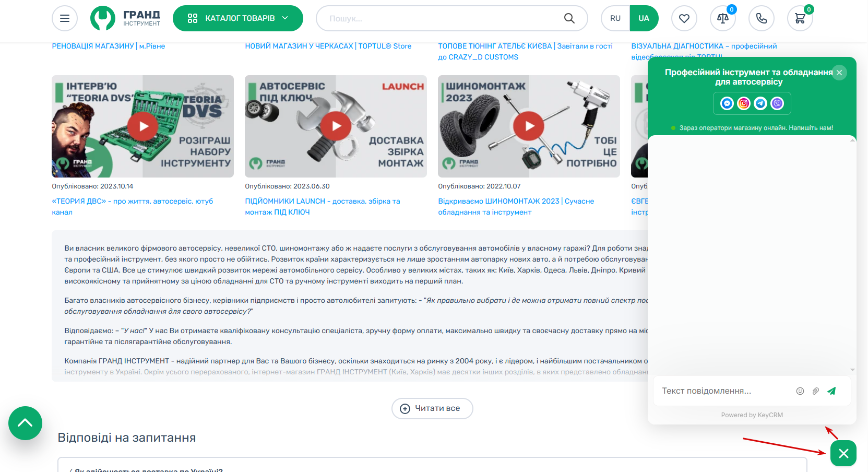The height and width of the screenshot is (472, 868).
Task: Open the «ТЕОРИЯ ДВС» article link
Action: (133, 207)
